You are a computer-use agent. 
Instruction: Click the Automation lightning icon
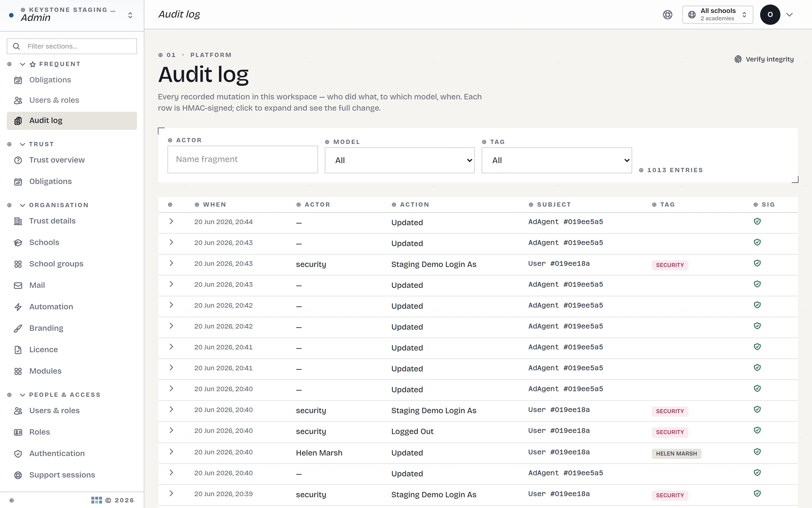[18, 307]
